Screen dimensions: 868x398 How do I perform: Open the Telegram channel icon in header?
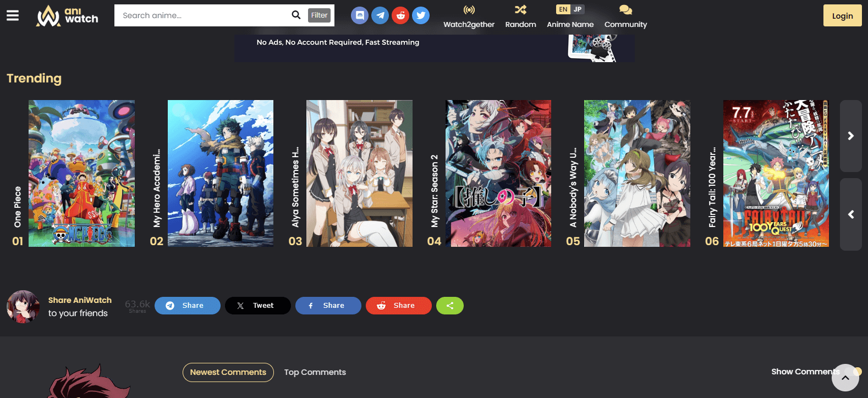(380, 15)
